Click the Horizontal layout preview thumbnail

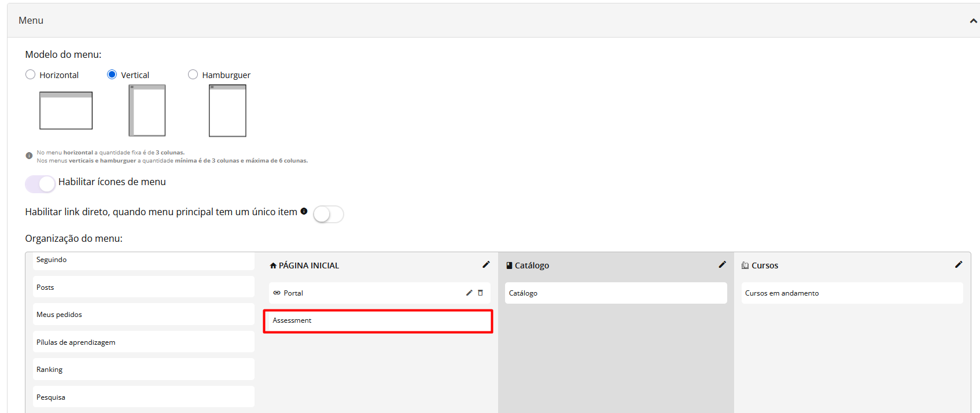tap(66, 110)
